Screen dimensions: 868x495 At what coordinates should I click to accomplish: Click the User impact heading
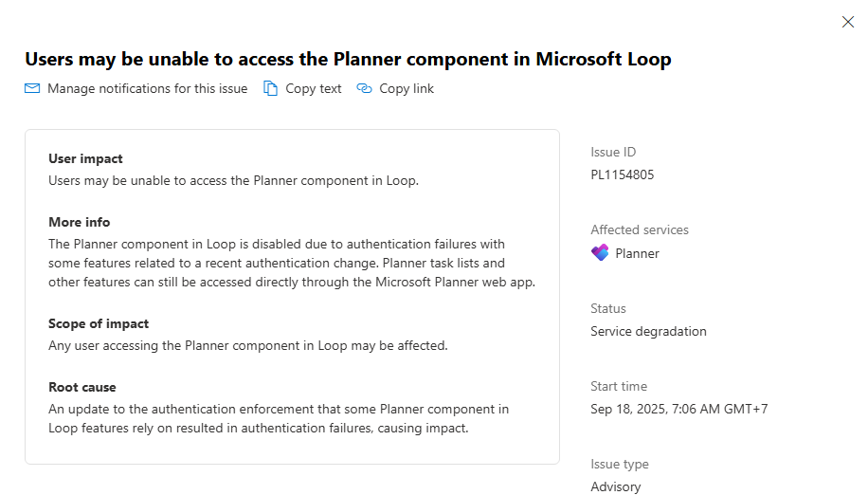tap(85, 158)
